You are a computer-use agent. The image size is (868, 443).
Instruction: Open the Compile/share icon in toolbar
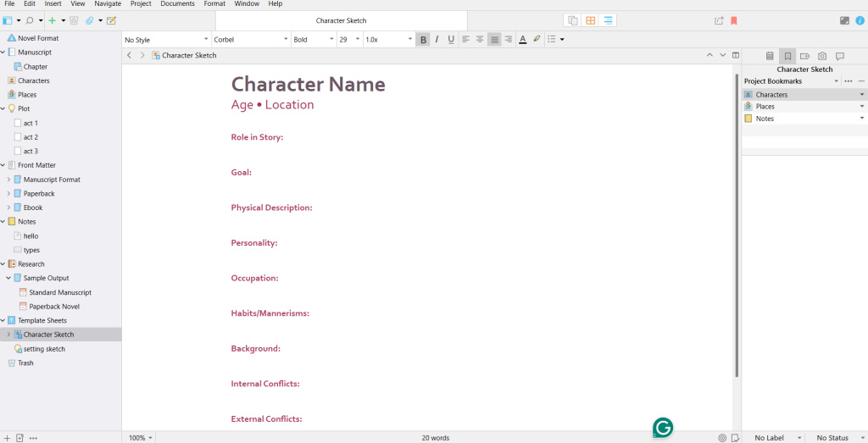click(x=719, y=20)
